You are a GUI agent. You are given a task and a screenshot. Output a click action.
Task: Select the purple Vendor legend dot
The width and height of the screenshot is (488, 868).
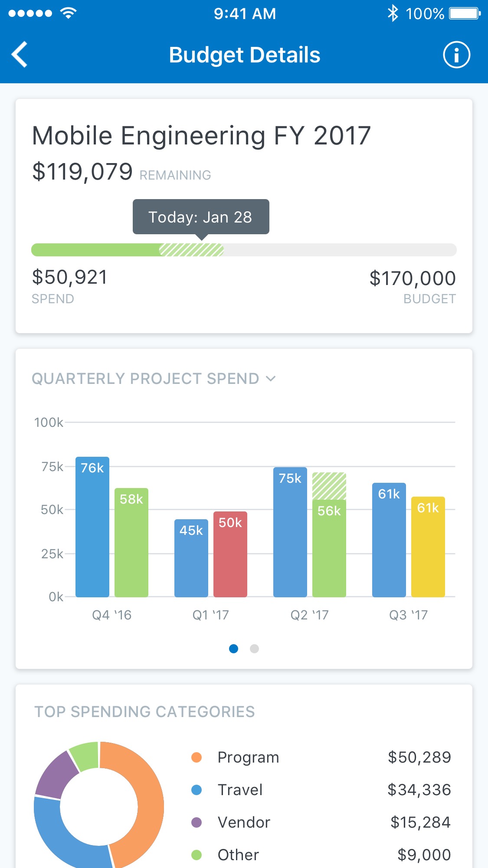[x=197, y=822]
